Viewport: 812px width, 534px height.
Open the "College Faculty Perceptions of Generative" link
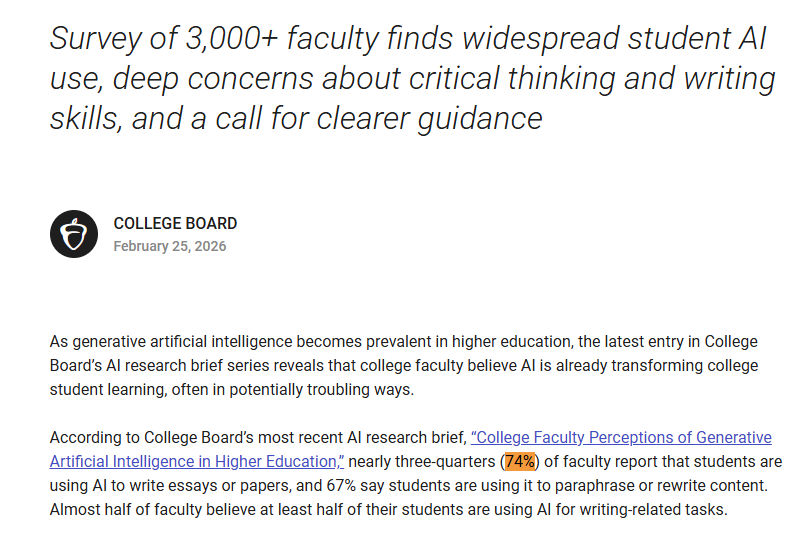tap(621, 438)
